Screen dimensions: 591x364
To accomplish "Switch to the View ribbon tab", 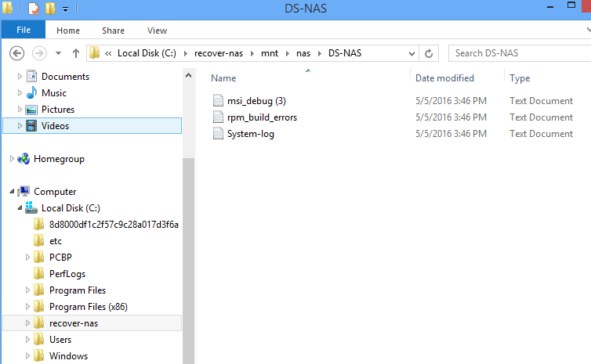I will click(x=158, y=31).
